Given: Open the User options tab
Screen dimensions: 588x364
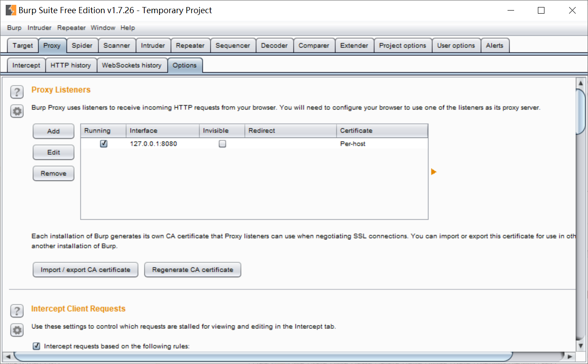Looking at the screenshot, I should point(456,45).
